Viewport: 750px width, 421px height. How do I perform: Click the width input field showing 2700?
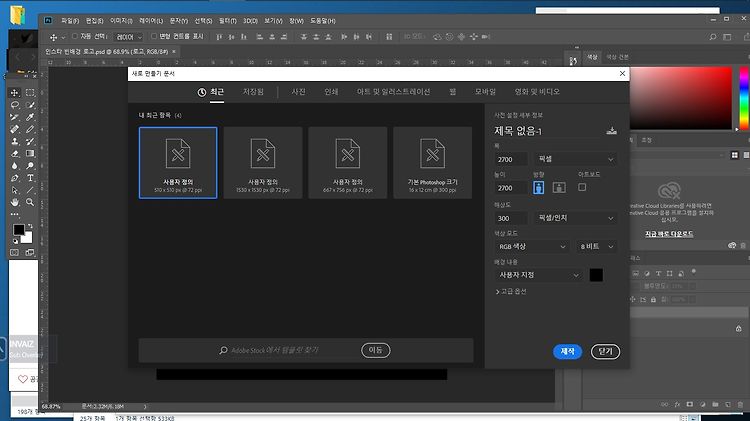tap(511, 159)
